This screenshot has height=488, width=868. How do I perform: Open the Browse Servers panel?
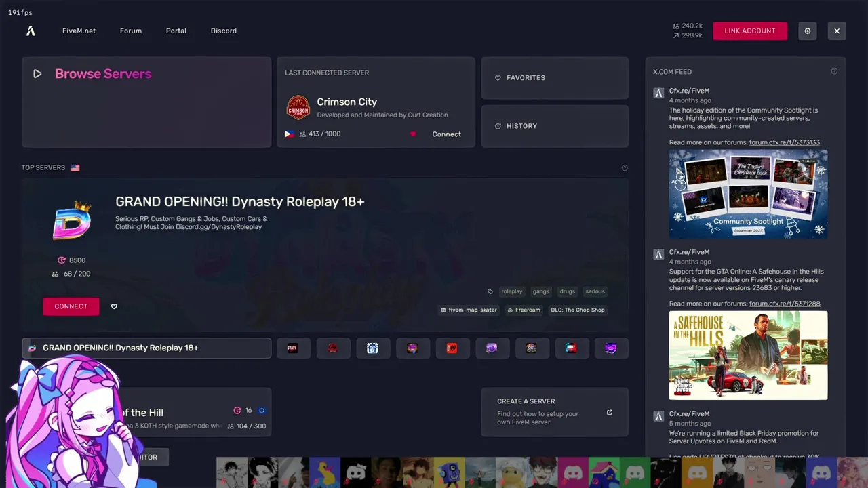tap(146, 102)
